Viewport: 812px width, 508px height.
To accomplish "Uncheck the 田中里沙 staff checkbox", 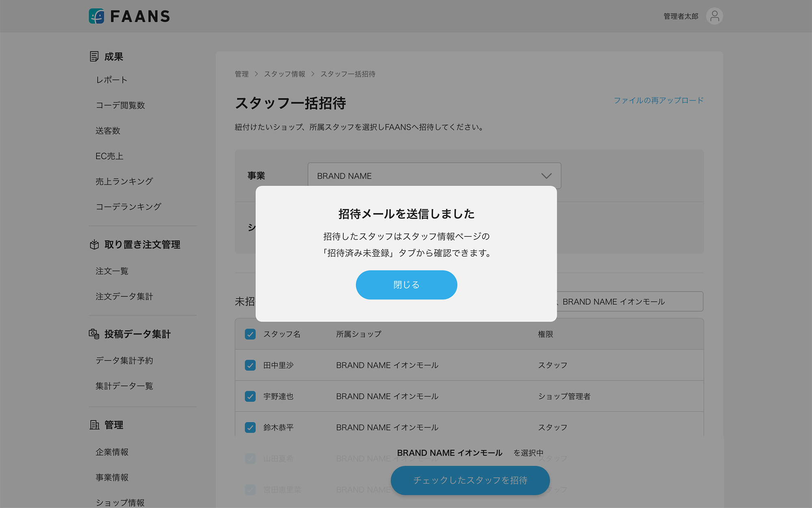I will coord(250,365).
